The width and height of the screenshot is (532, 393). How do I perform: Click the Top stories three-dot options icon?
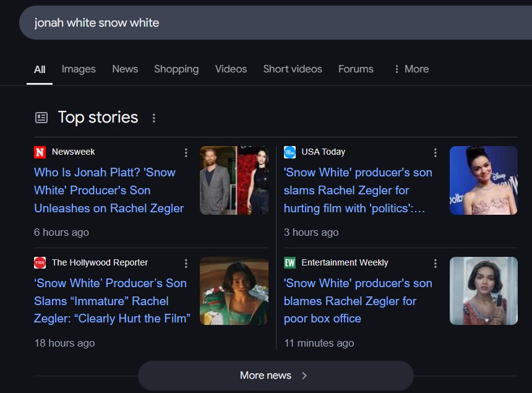(154, 118)
